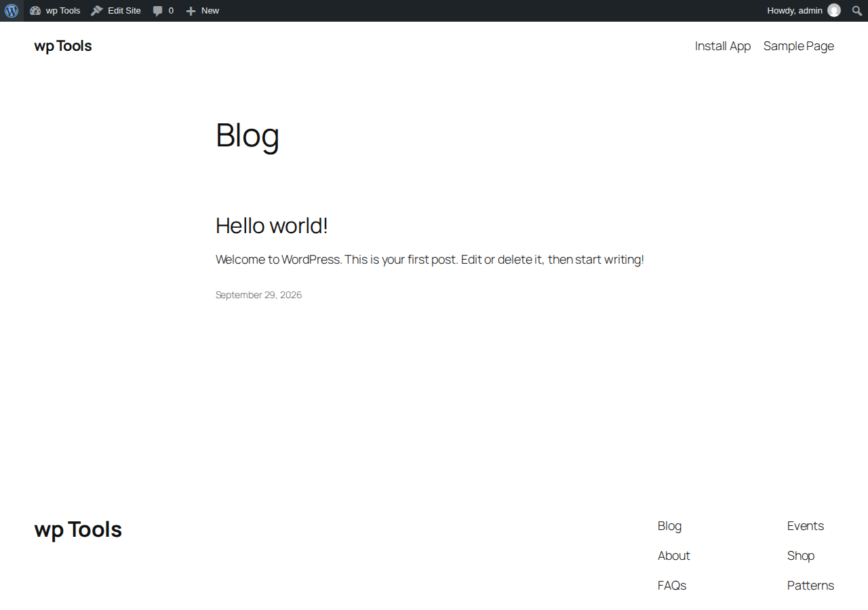Open the footer FAQs link
This screenshot has width=868, height=610.
point(672,586)
